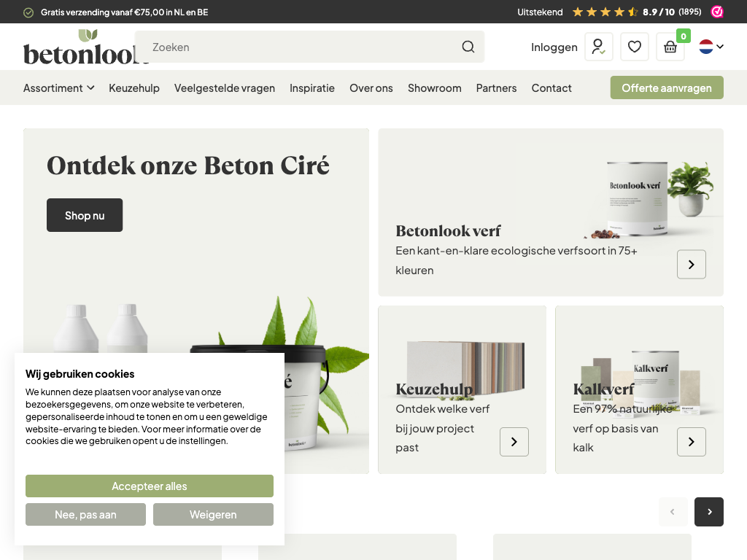Image resolution: width=747 pixels, height=560 pixels.
Task: Click the Shop nu button
Action: (85, 215)
